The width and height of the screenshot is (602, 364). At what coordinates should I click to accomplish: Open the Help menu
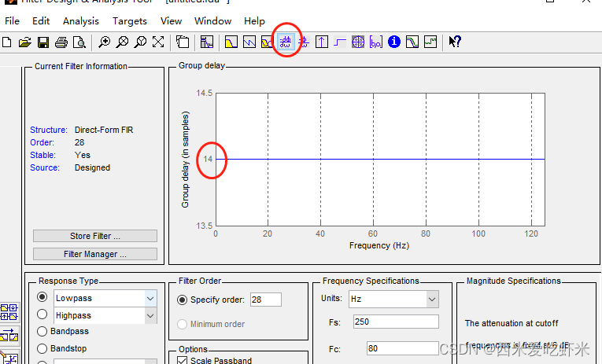pos(254,20)
